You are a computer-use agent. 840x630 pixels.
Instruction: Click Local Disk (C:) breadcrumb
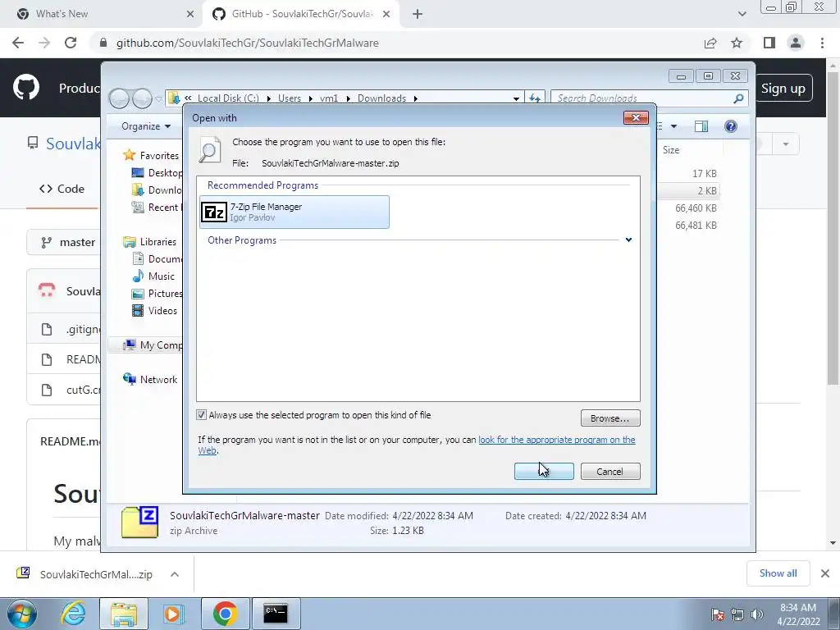tap(228, 98)
